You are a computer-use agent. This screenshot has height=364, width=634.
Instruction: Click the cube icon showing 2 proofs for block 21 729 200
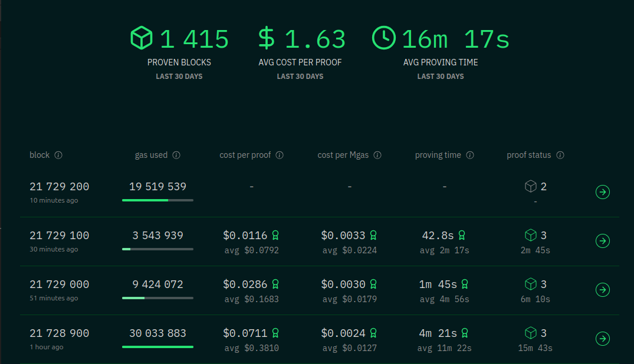[x=530, y=186]
